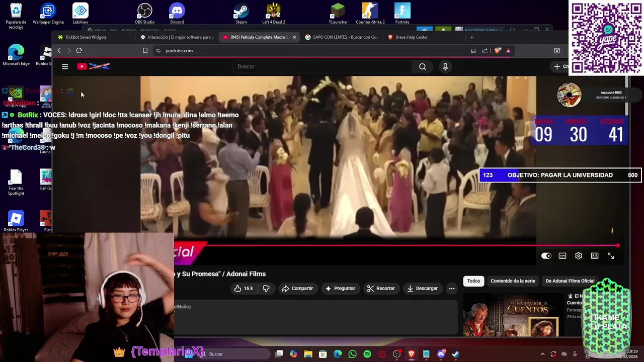Select De Adonai Films Oficial chip
This screenshot has width=644, height=362.
[x=570, y=281]
